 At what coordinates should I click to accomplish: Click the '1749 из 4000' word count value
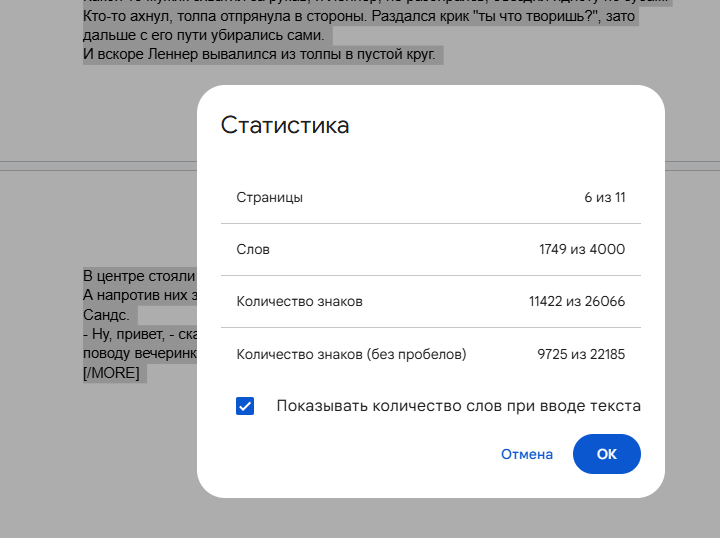[x=582, y=249]
